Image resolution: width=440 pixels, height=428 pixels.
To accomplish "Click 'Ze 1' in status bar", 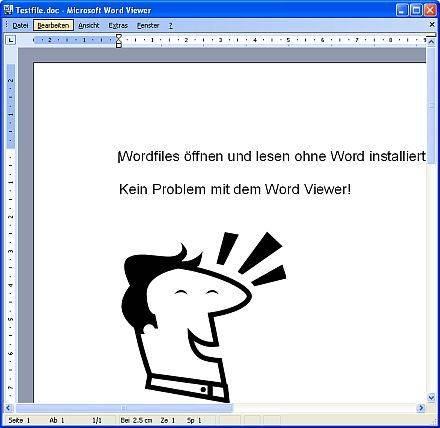I will (x=167, y=420).
